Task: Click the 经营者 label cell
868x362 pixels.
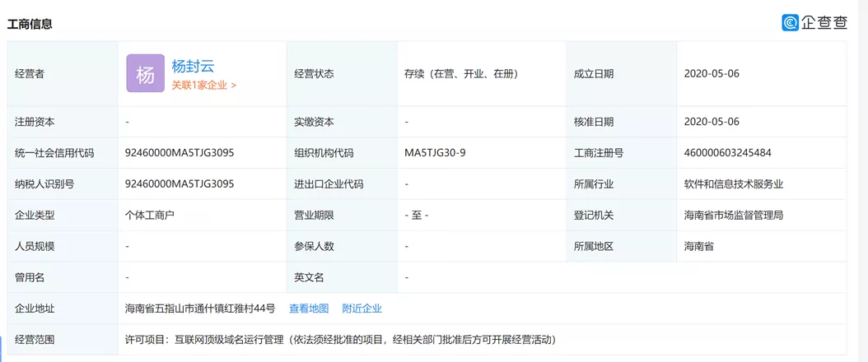Action: [x=62, y=73]
